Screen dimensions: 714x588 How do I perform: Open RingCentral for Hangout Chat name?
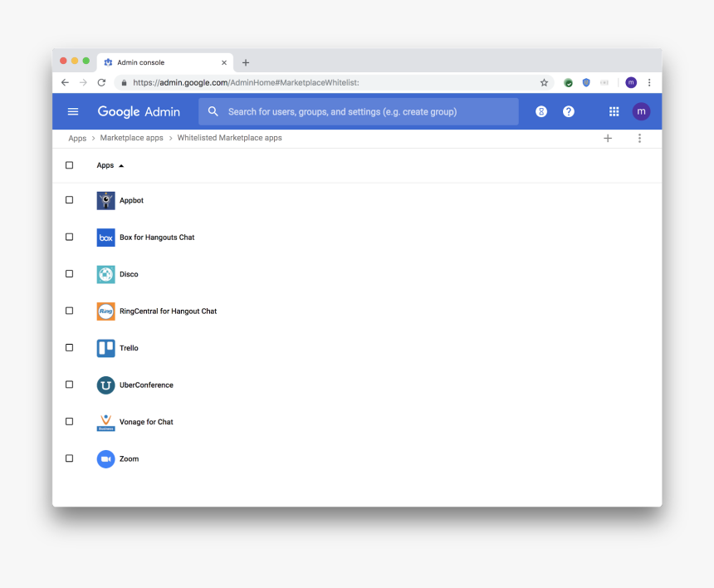168,311
